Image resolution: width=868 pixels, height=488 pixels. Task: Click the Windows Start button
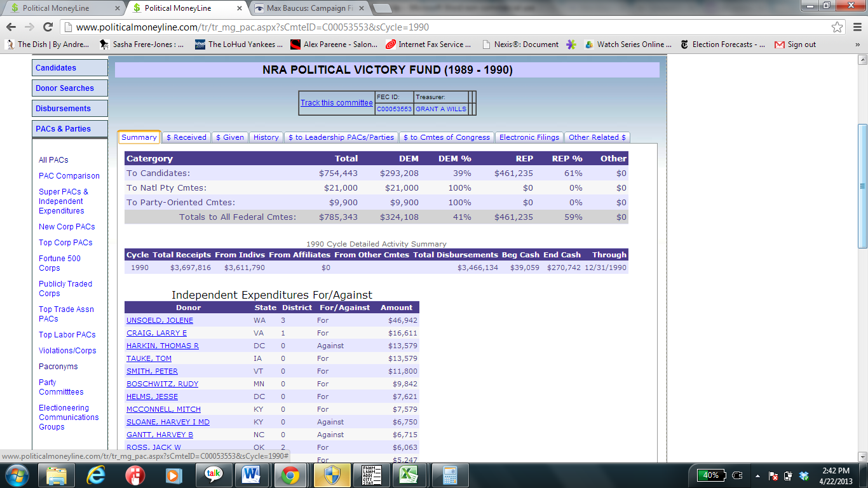point(16,475)
